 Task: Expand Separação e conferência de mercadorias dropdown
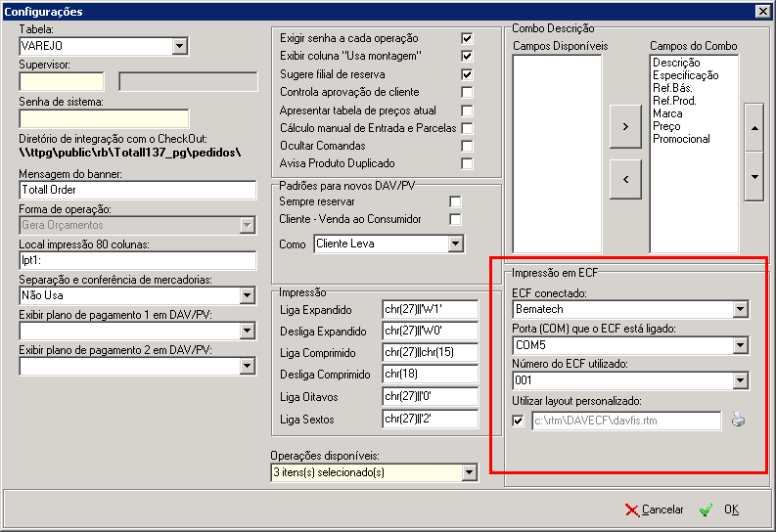[248, 295]
